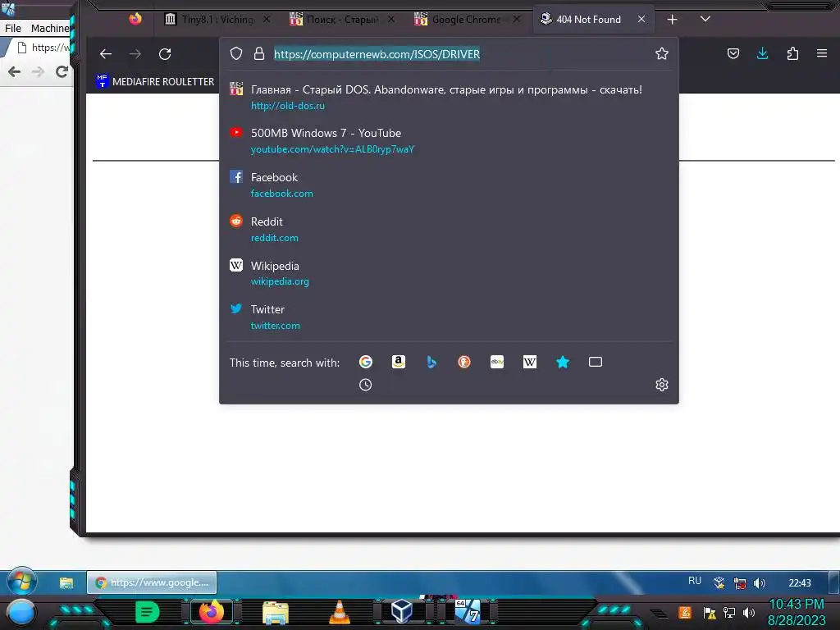Expand the list all tabs chevron
Screen dimensions: 840x630
point(705,20)
